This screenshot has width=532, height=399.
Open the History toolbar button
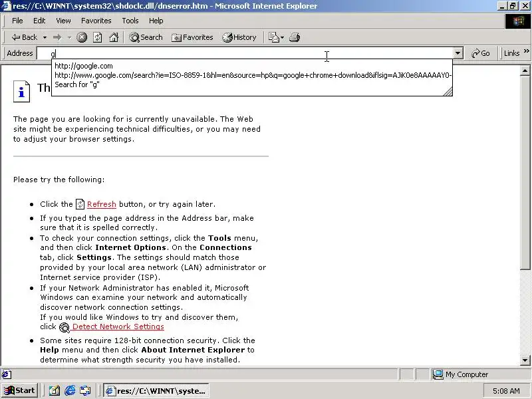pyautogui.click(x=239, y=37)
